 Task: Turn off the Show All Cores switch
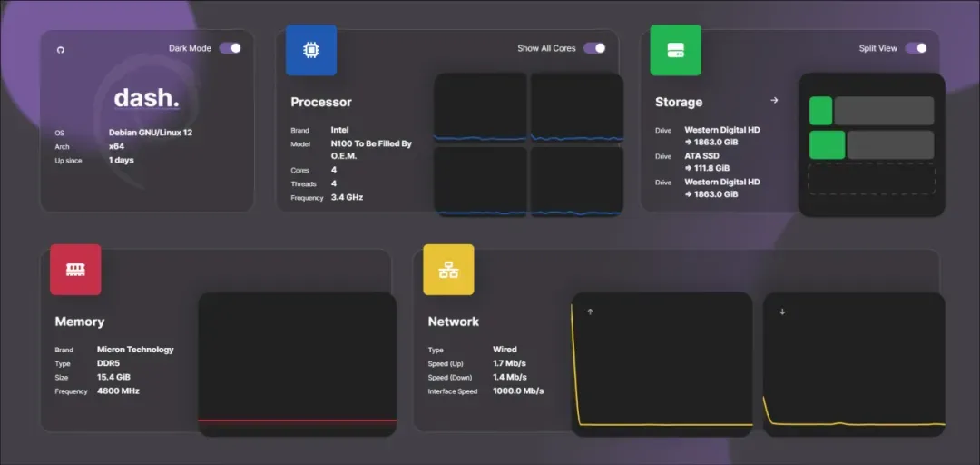pyautogui.click(x=594, y=48)
